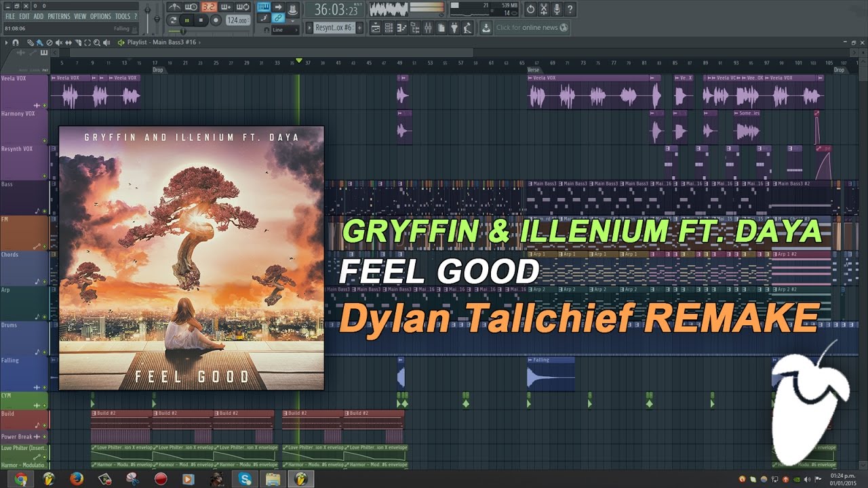Viewport: 868px width, 488px height.
Task: Open the OPTIONS menu
Action: pyautogui.click(x=100, y=16)
